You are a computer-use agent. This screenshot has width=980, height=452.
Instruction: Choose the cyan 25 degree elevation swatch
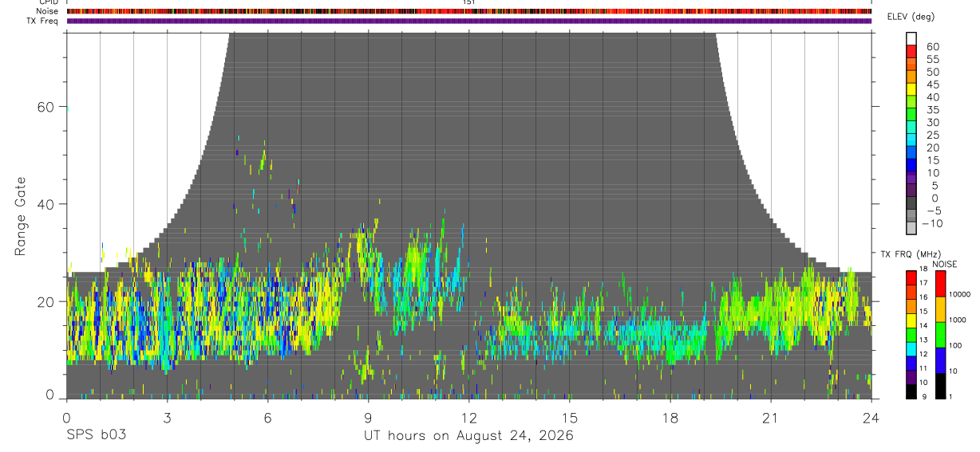911,140
